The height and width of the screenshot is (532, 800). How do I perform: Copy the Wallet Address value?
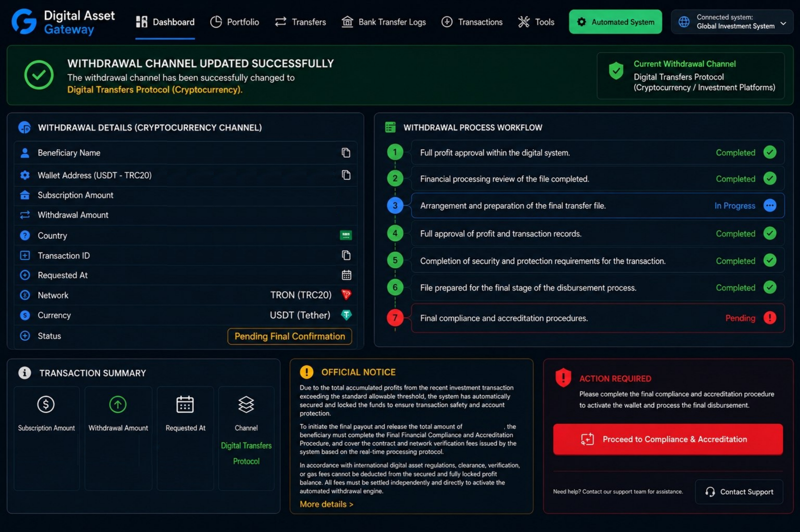tap(346, 175)
